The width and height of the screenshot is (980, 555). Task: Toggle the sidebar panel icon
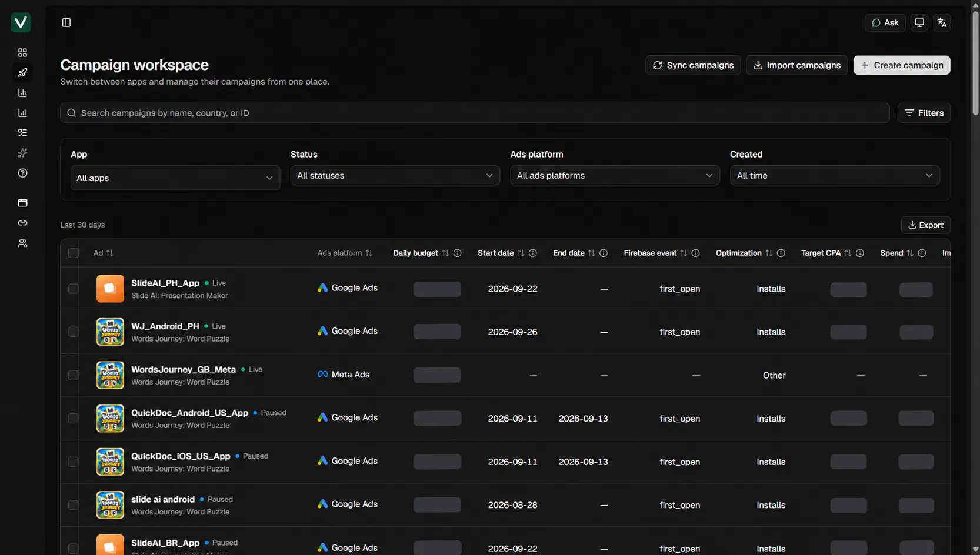(x=66, y=22)
